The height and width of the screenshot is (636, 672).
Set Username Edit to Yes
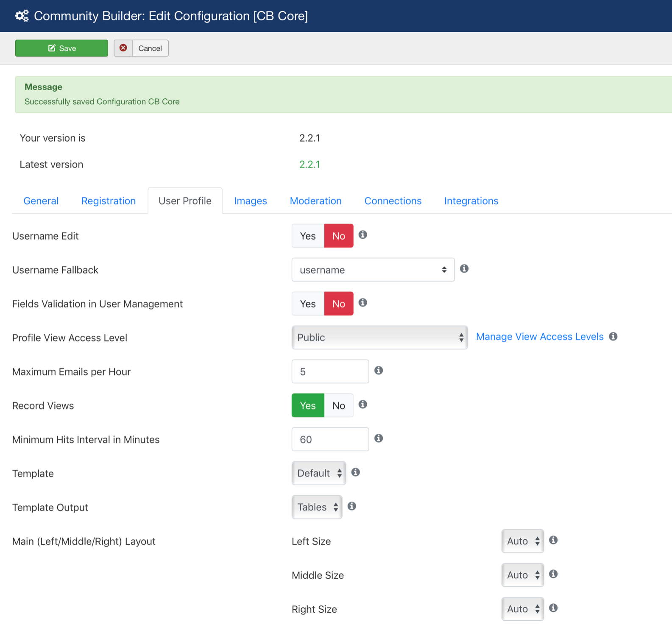pos(308,236)
